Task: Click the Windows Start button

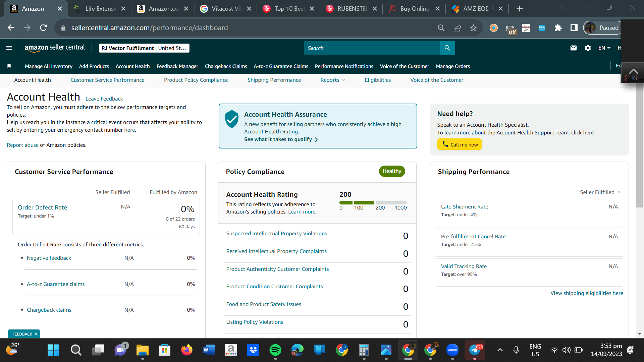Action: click(53, 350)
